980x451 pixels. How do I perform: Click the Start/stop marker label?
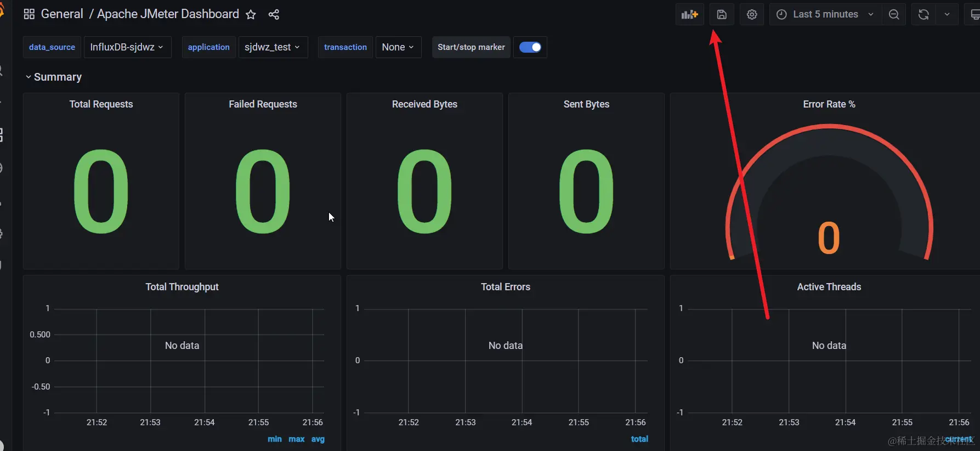pos(471,47)
